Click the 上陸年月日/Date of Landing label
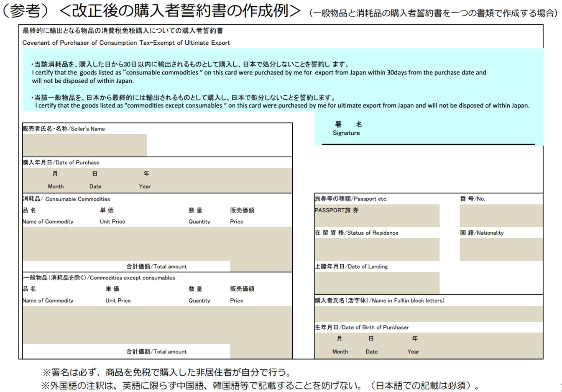The image size is (562, 392). tap(351, 266)
